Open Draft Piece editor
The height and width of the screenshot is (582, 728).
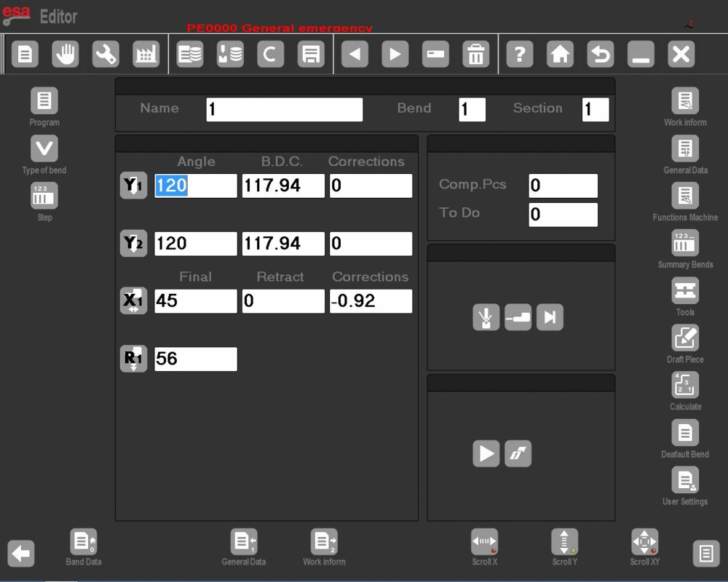(x=685, y=338)
